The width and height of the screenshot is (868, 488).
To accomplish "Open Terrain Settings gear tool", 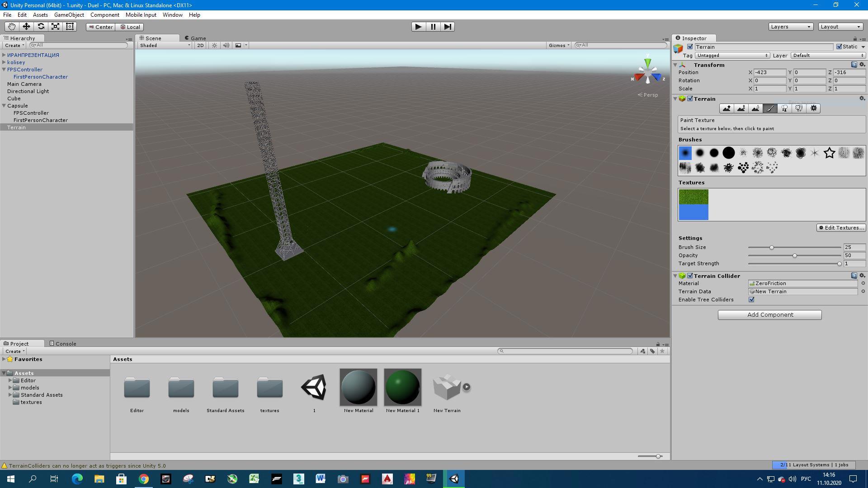I will (x=813, y=108).
